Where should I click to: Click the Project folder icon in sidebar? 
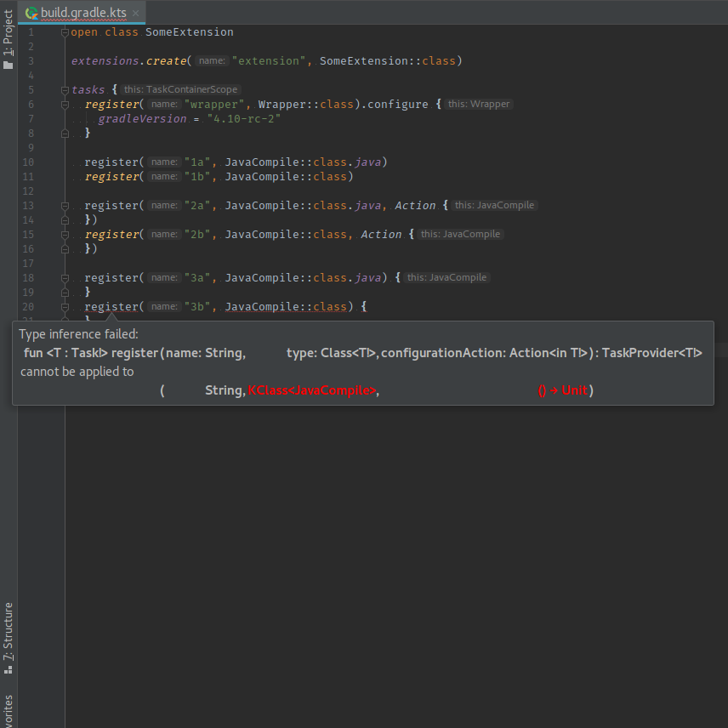[8, 65]
